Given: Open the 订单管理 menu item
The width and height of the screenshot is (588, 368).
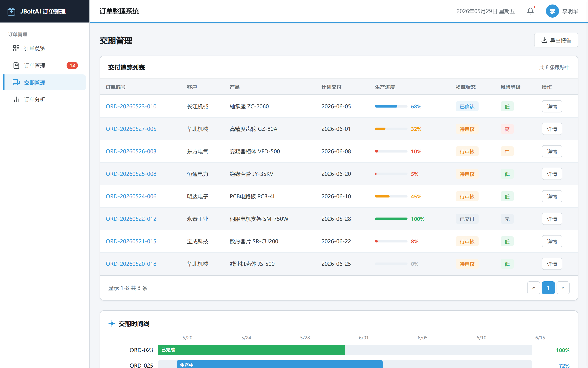Looking at the screenshot, I should pyautogui.click(x=45, y=65).
